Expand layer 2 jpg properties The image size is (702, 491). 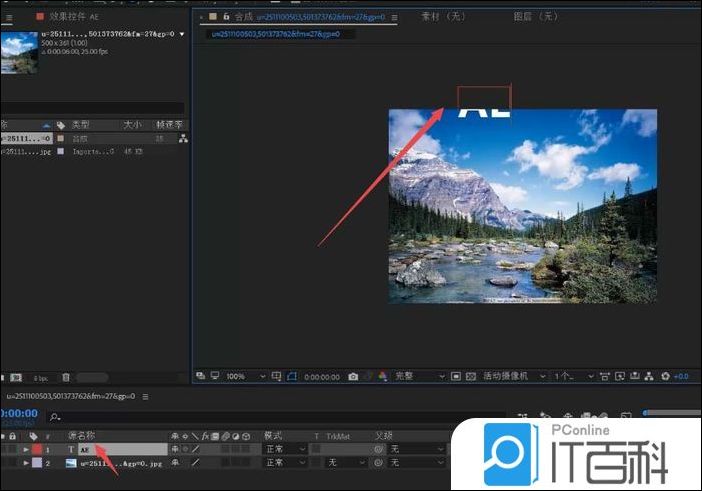pyautogui.click(x=27, y=463)
